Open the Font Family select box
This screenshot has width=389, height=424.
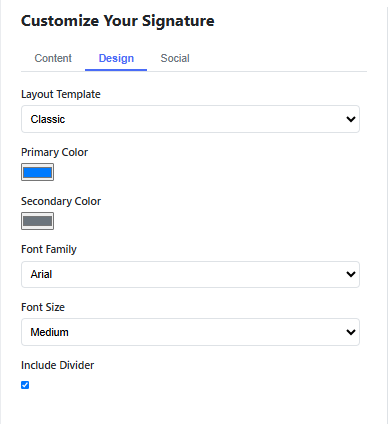pos(190,274)
